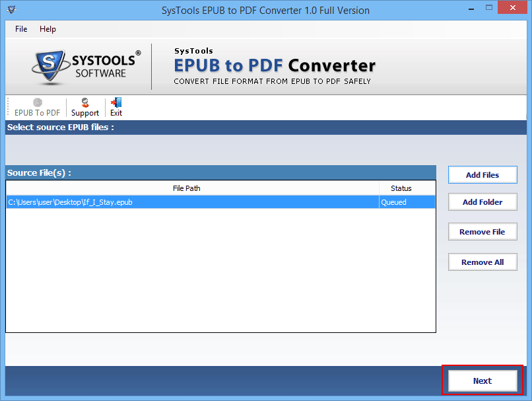Click the File Path column header
The image size is (532, 401).
192,188
